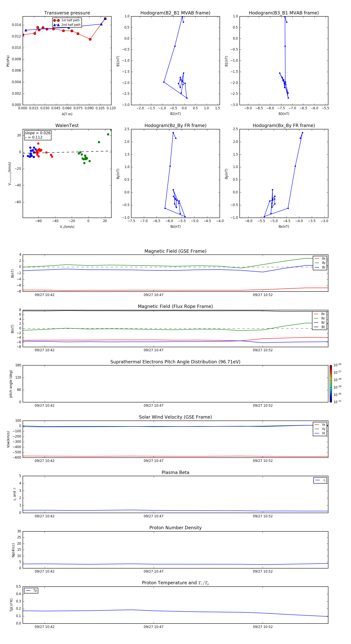Image resolution: width=351 pixels, height=644 pixels.
Task: Click '09/27 10:52' tick under proton temperature plot
Action: click(x=262, y=627)
